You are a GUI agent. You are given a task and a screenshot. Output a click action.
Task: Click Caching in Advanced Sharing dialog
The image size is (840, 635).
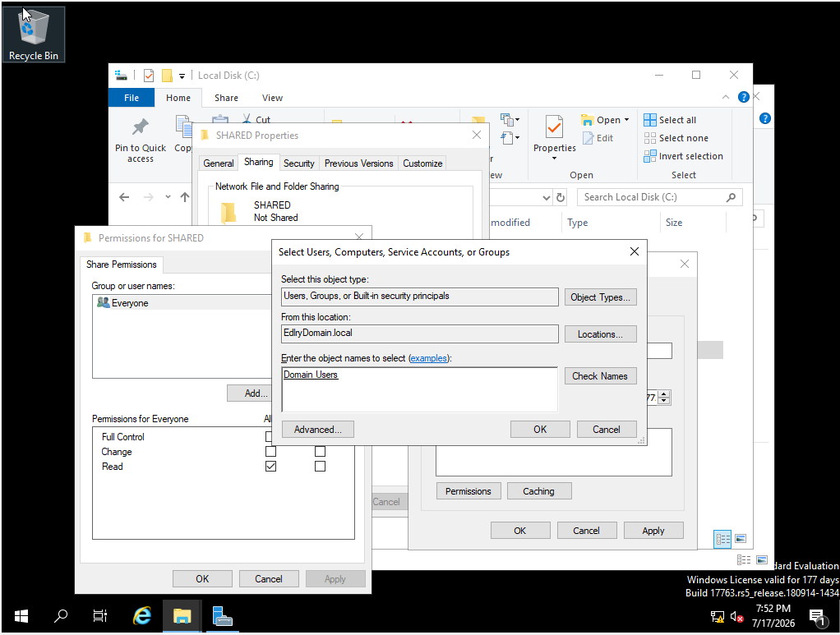pyautogui.click(x=539, y=491)
